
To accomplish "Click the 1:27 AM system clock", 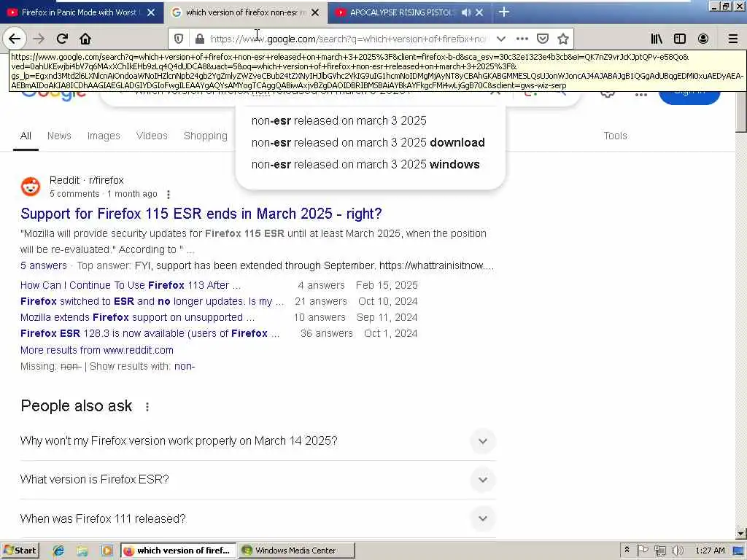I will click(x=710, y=551).
